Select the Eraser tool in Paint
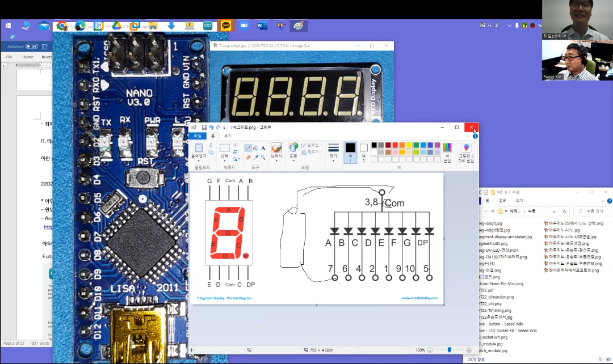The height and width of the screenshot is (364, 613). point(248,157)
